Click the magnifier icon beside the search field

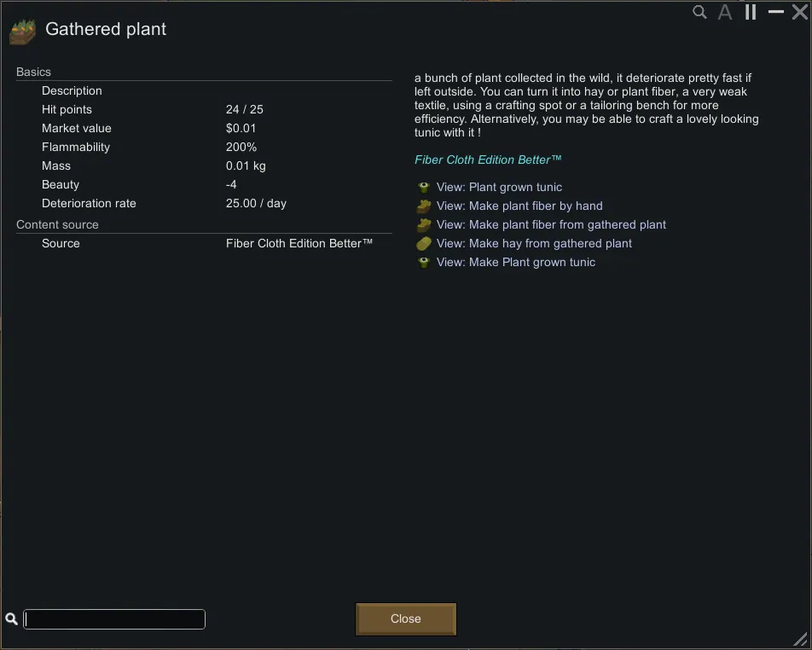[x=12, y=619]
